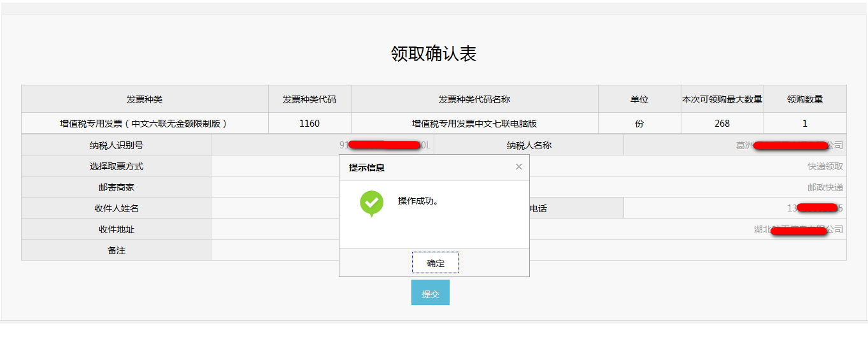Click the 纳税人名称 label
The image size is (868, 344).
pyautogui.click(x=529, y=145)
